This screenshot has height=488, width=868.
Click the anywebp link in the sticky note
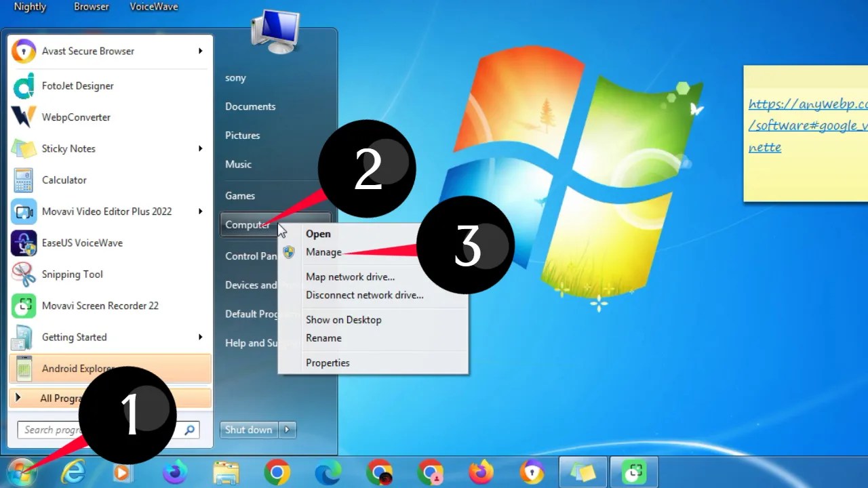(x=808, y=125)
